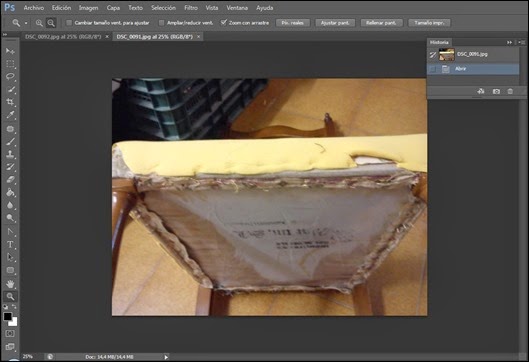529x362 pixels.
Task: Select the History Brush tool
Action: point(10,167)
